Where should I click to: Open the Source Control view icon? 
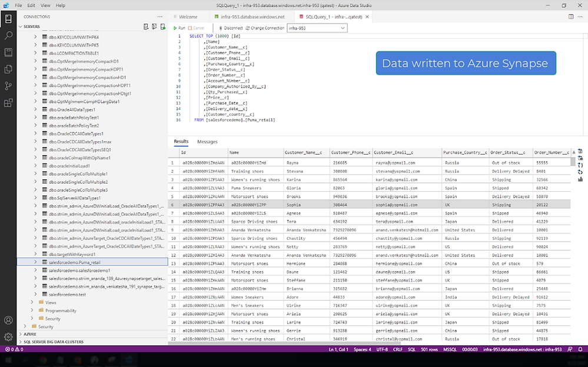tap(8, 86)
